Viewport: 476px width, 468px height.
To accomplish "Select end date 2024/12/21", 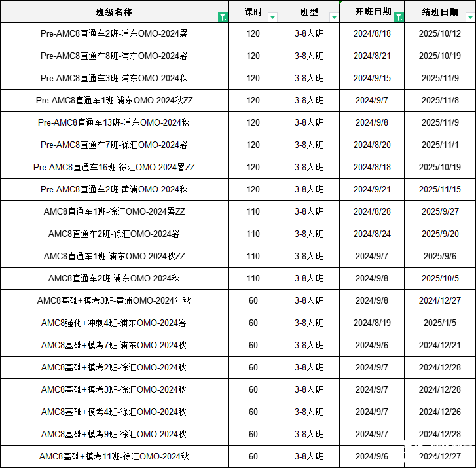I will [x=440, y=345].
